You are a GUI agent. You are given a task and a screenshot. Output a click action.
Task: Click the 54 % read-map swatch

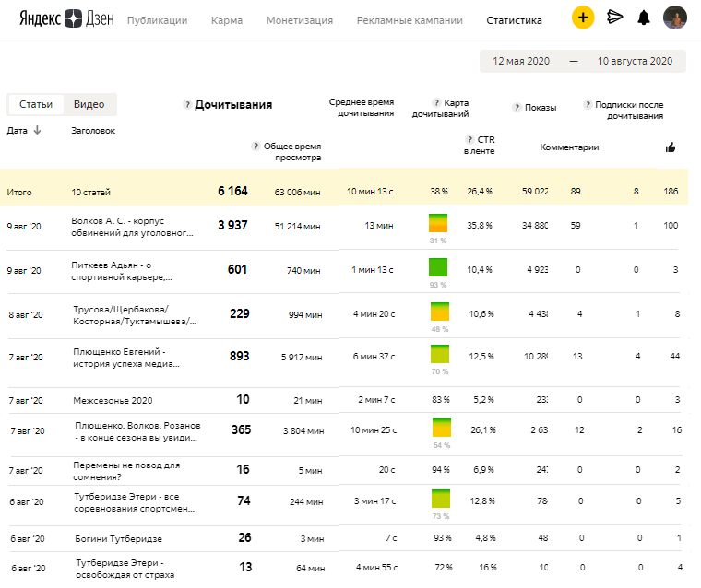(x=442, y=428)
